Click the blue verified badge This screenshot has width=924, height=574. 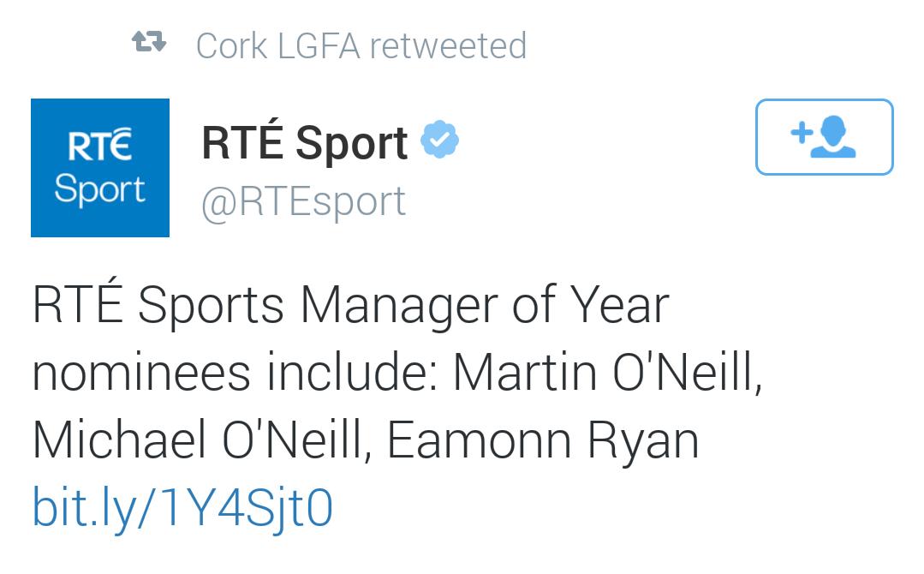point(439,139)
